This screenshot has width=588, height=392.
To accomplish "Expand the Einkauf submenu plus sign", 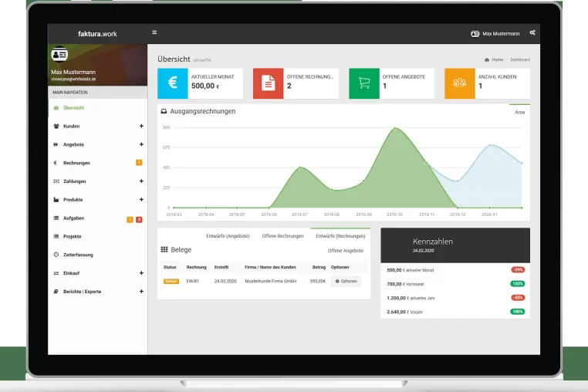I will coord(141,273).
